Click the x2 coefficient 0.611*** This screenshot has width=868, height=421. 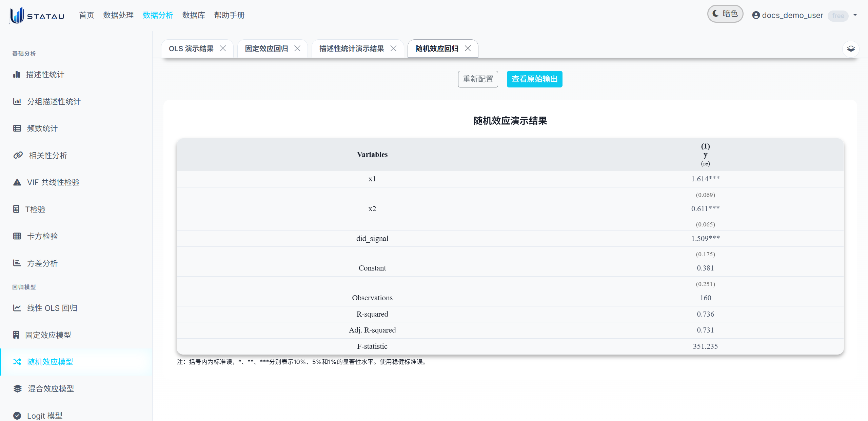pos(705,208)
